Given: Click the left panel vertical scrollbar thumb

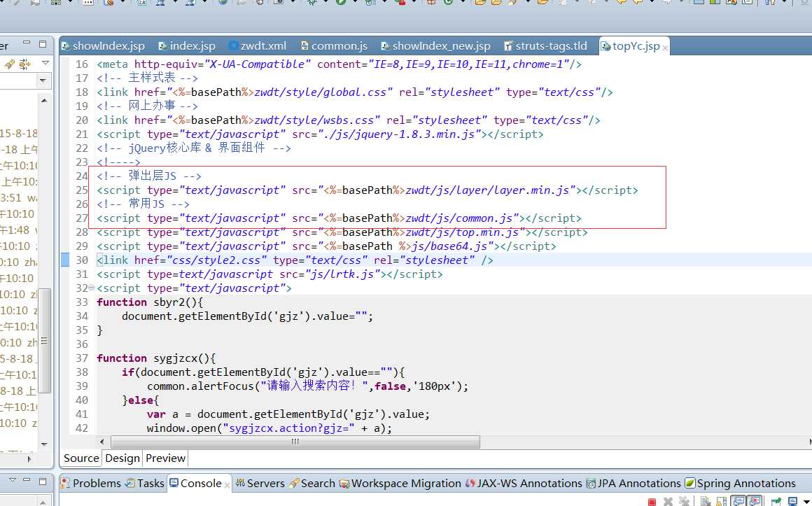Looking at the screenshot, I should [x=45, y=340].
